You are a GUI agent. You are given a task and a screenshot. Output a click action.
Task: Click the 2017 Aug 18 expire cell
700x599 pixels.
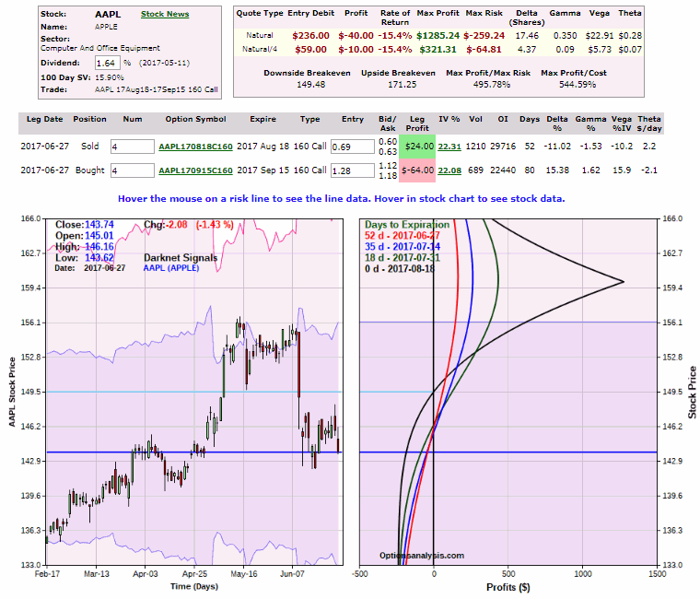click(262, 147)
